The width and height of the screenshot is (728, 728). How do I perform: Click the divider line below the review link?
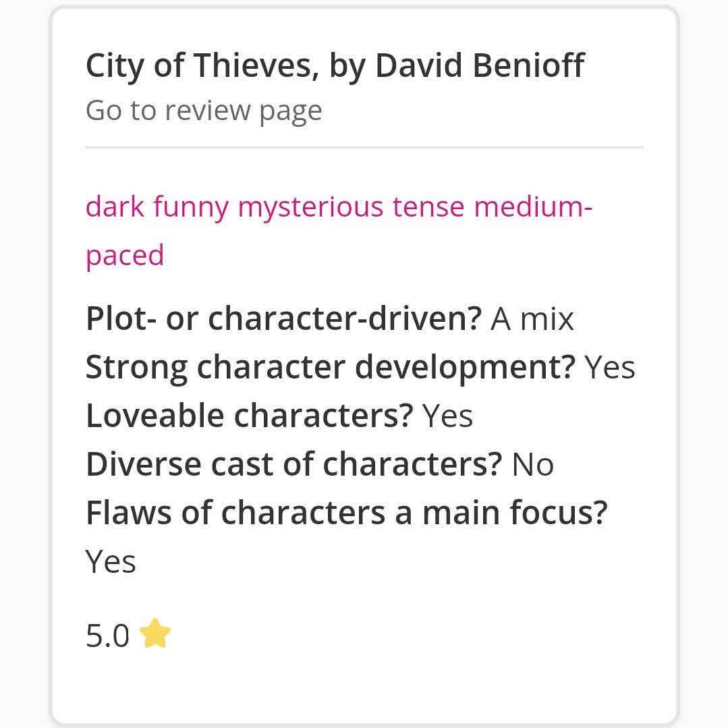[364, 146]
